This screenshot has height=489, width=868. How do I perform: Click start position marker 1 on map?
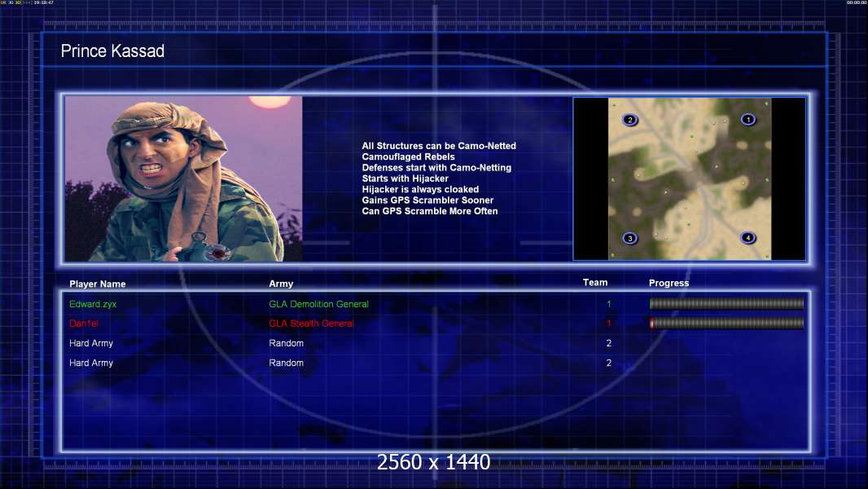point(747,119)
